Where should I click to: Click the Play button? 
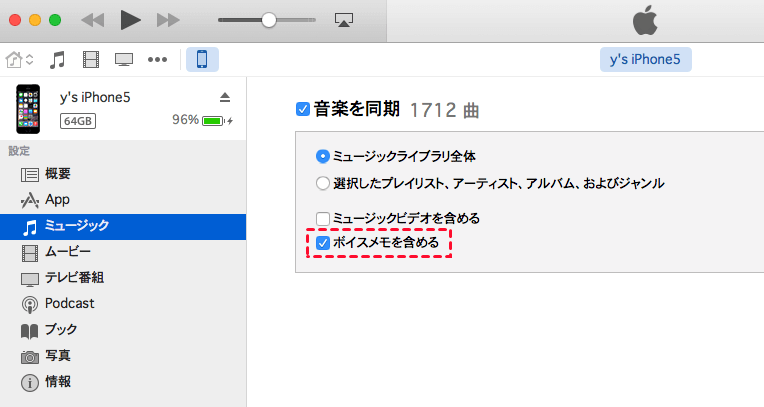tap(130, 20)
